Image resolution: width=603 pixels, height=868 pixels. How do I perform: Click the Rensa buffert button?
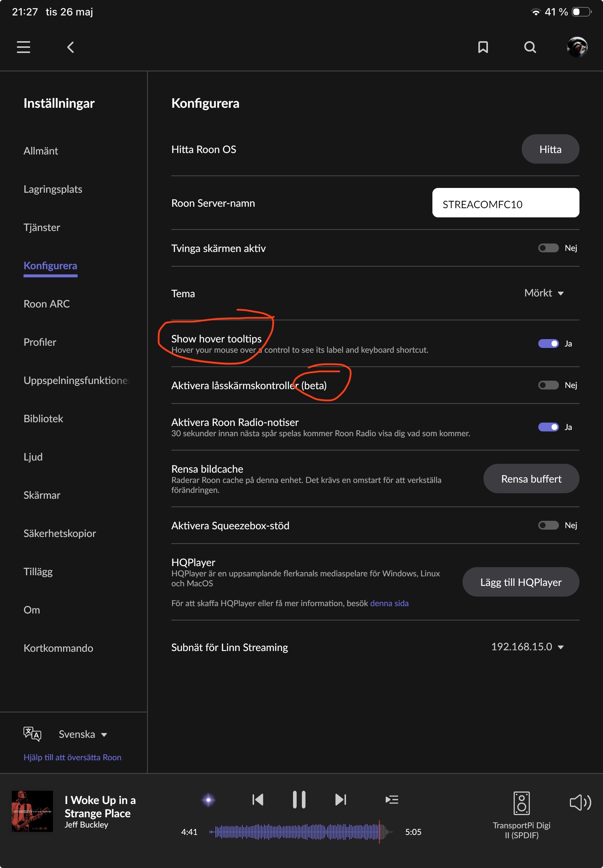point(531,479)
